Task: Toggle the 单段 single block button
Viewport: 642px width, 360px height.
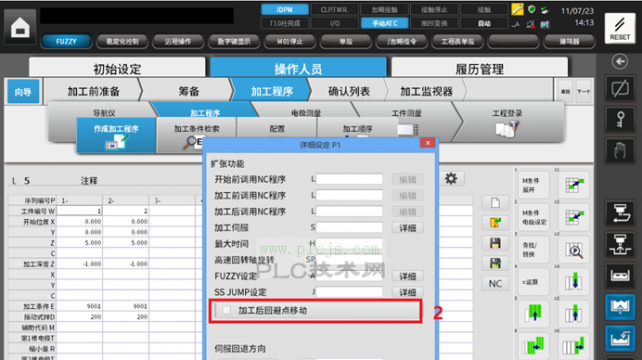Action: coord(346,41)
